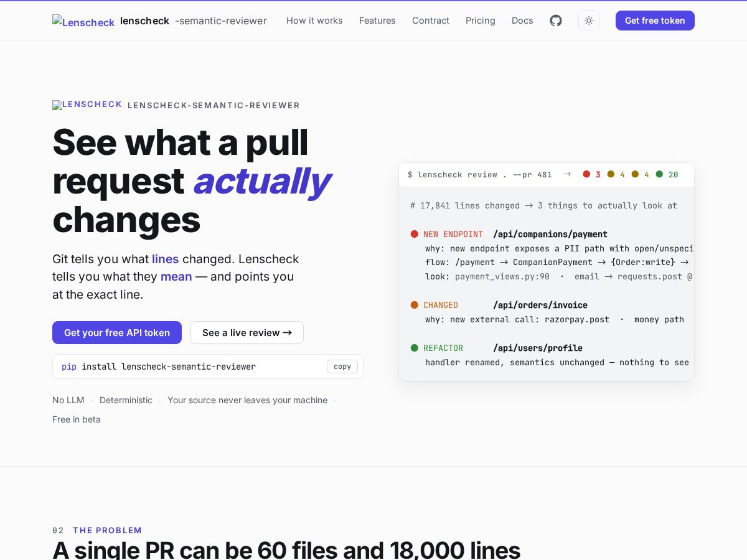Click the REFACTOR label in terminal
The image size is (747, 560).
(443, 348)
